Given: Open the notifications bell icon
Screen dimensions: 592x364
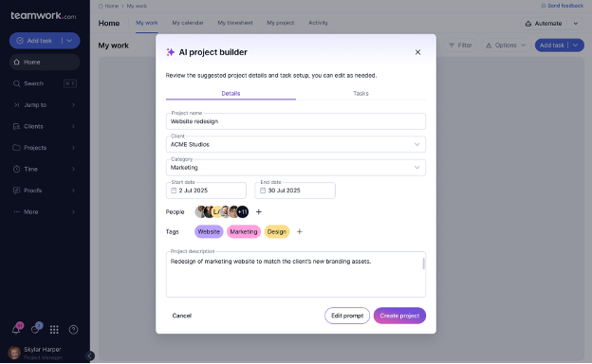Looking at the screenshot, I should click(x=16, y=329).
